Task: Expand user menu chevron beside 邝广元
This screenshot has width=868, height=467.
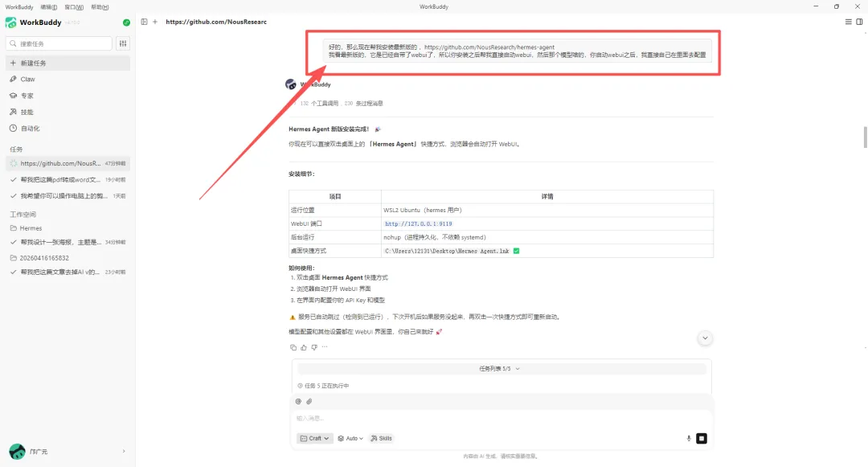Action: pyautogui.click(x=124, y=451)
